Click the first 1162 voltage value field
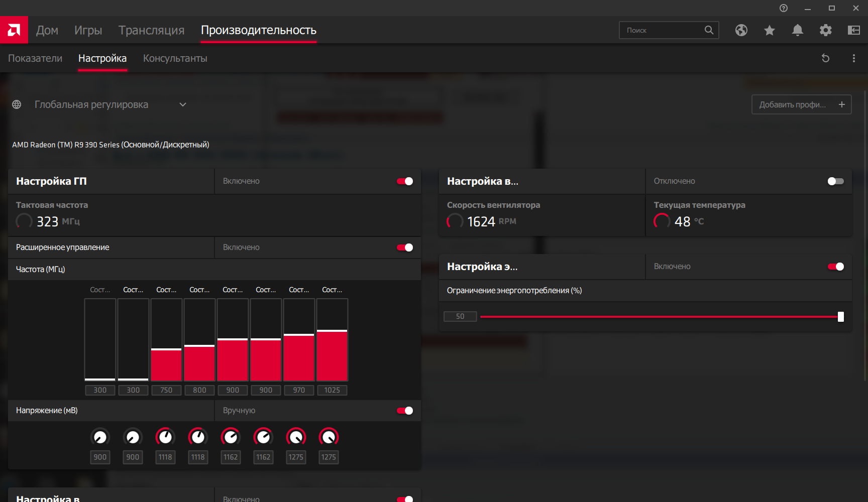This screenshot has height=502, width=868. (231, 457)
